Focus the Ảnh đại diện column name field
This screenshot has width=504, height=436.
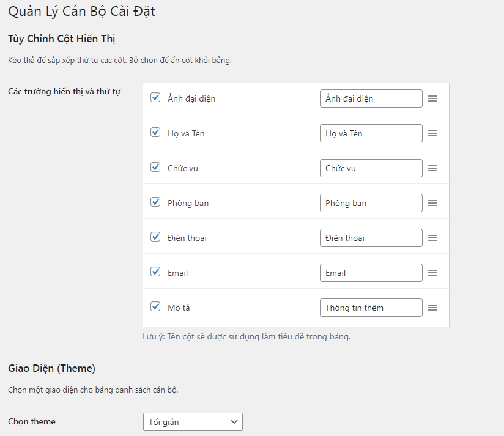371,98
